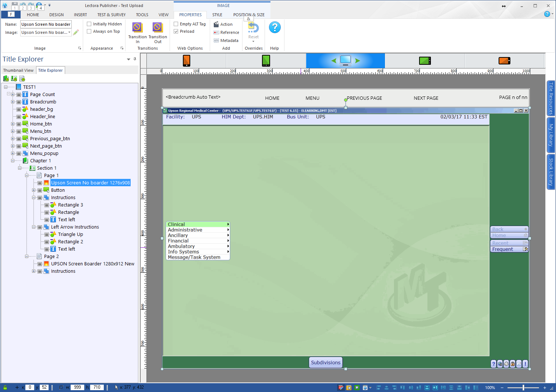Toggle inherit box for Home_btn
556x392 pixels.
point(19,124)
